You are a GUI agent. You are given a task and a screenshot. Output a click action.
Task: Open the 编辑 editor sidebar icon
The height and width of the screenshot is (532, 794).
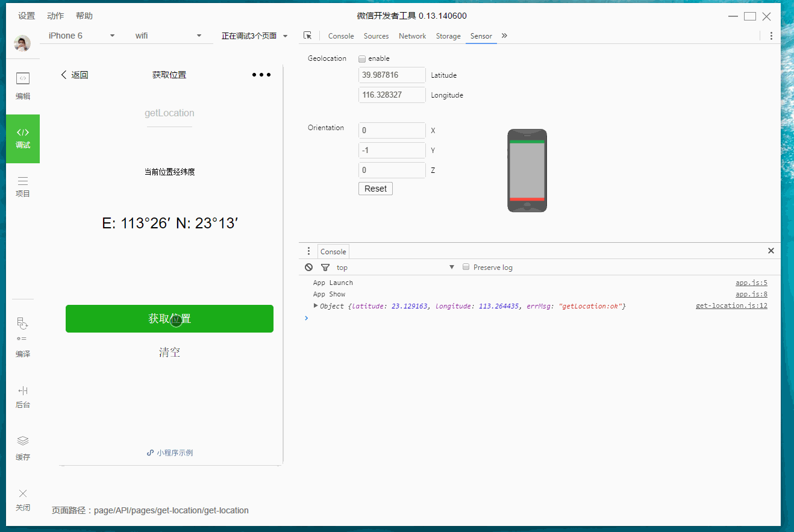[x=22, y=85]
